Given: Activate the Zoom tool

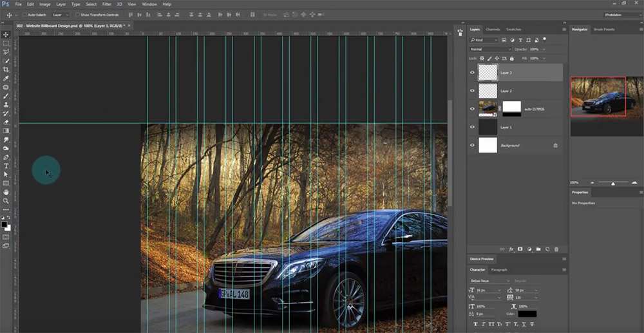Looking at the screenshot, I should (x=6, y=201).
